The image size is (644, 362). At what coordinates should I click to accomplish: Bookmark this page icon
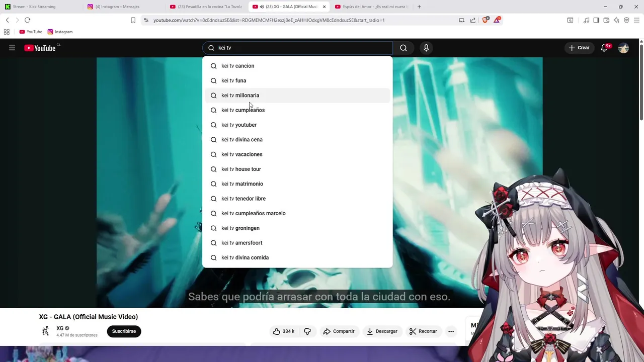coord(133,20)
